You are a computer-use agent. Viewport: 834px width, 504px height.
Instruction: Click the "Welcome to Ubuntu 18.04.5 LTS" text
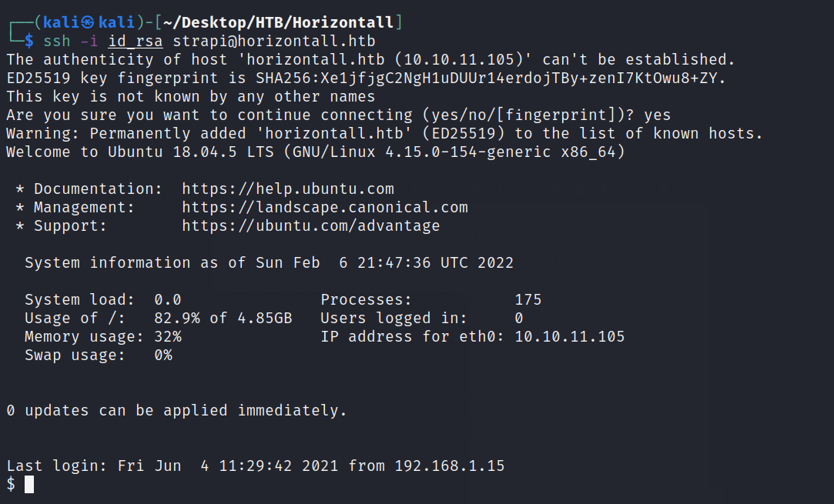[139, 152]
